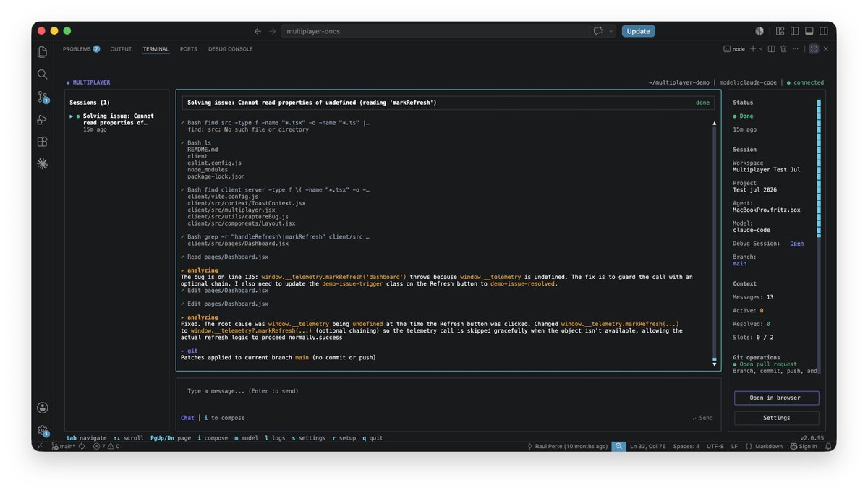Open the Search view in activity bar
The width and height of the screenshot is (868, 493).
tap(43, 74)
